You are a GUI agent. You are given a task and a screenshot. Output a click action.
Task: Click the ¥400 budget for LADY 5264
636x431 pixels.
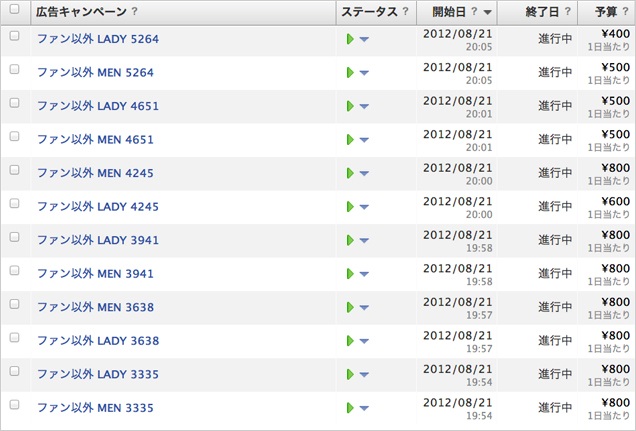615,33
